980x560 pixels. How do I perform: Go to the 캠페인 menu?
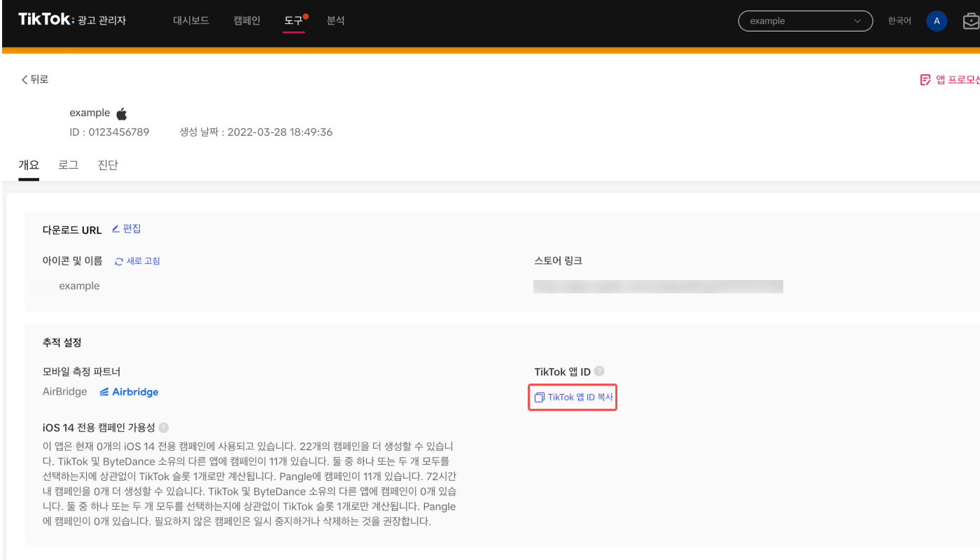(247, 20)
